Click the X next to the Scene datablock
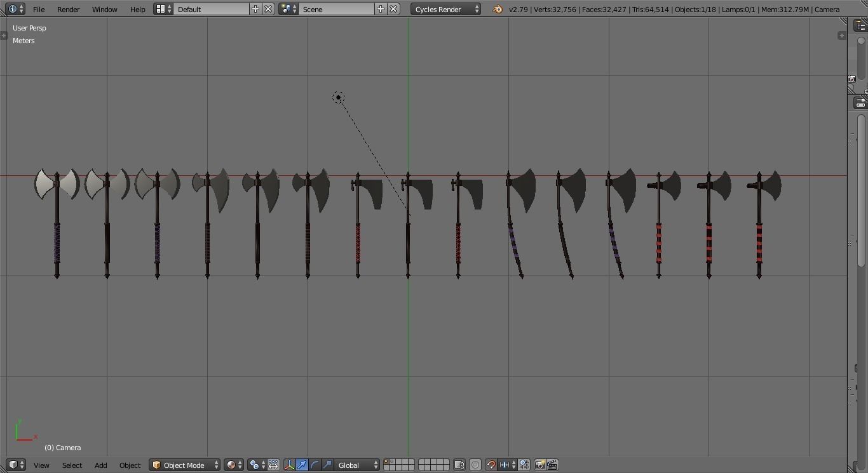 [393, 9]
